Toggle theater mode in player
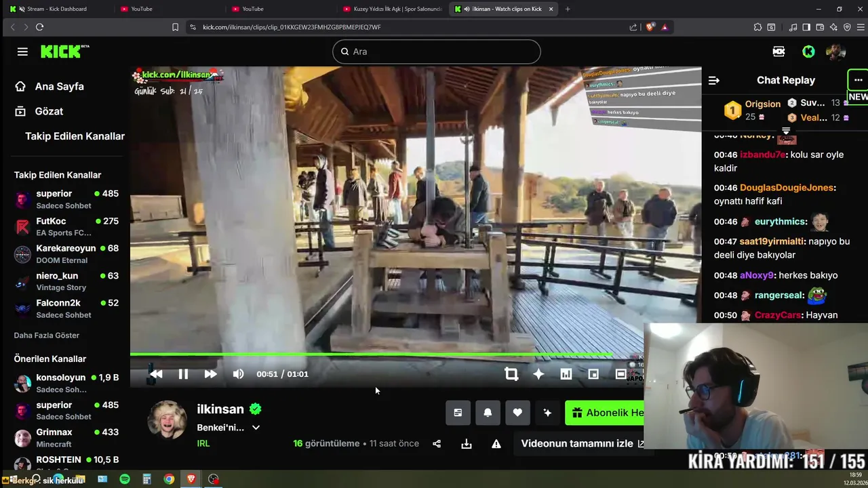 620,374
